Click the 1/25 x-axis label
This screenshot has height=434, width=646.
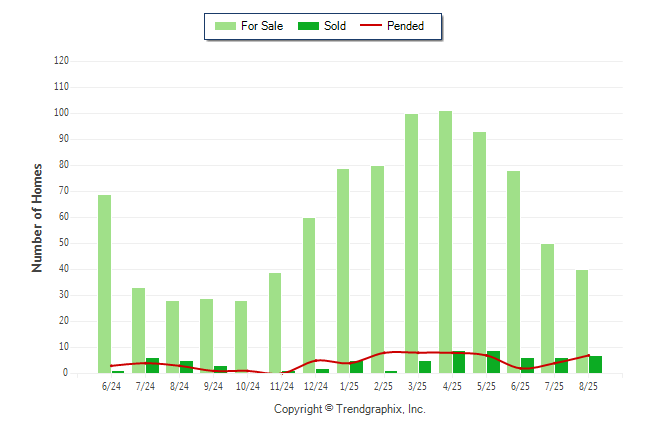point(350,386)
